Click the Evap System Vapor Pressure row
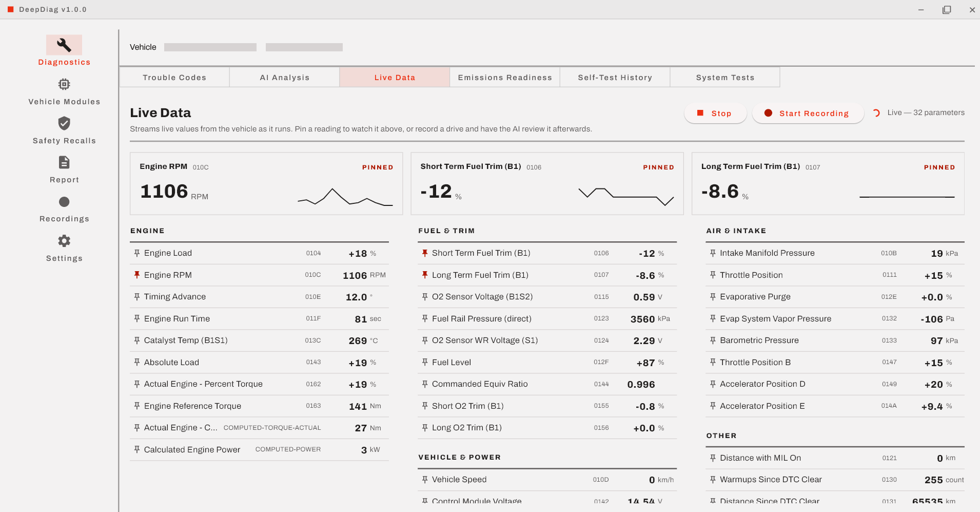 click(x=835, y=319)
